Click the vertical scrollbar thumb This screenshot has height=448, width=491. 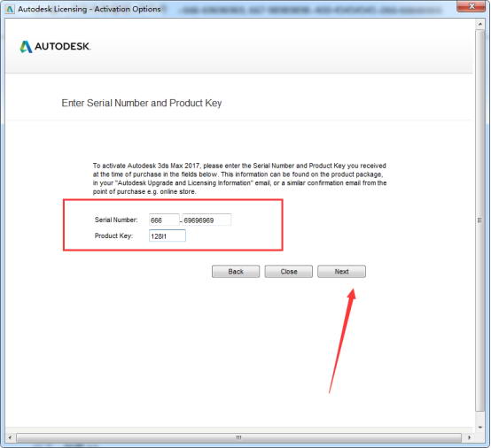479,220
